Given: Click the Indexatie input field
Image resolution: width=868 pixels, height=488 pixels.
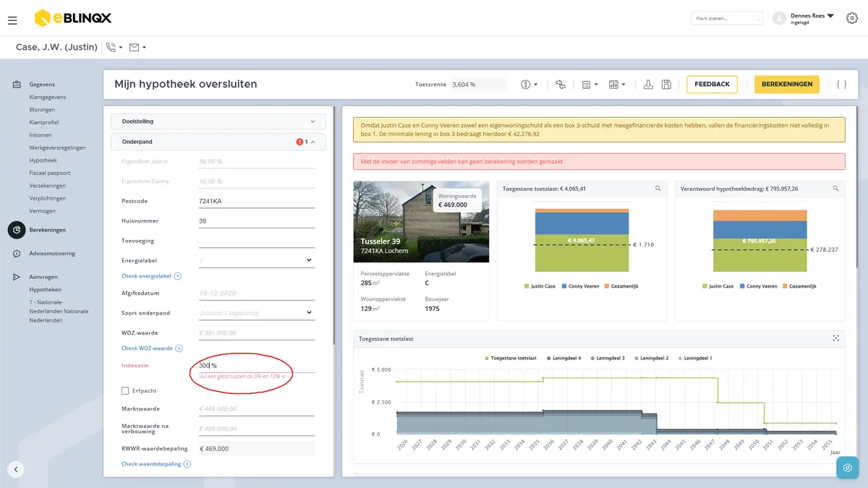Looking at the screenshot, I should click(x=257, y=365).
